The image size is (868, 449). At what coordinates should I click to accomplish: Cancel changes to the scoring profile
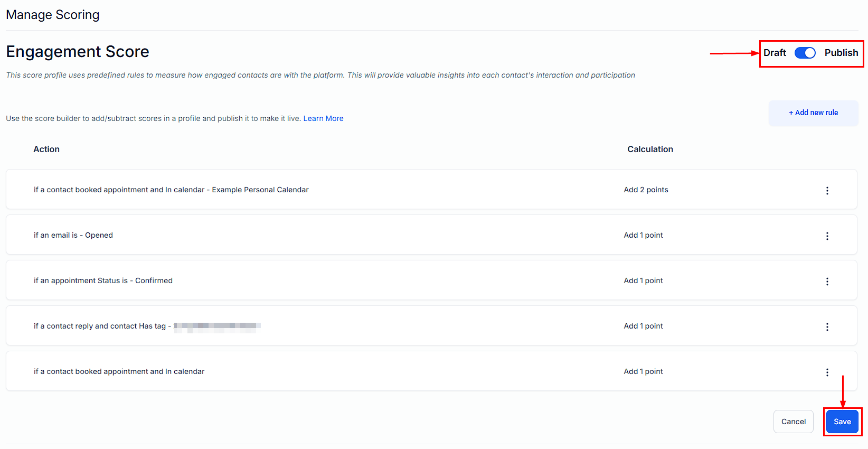793,422
